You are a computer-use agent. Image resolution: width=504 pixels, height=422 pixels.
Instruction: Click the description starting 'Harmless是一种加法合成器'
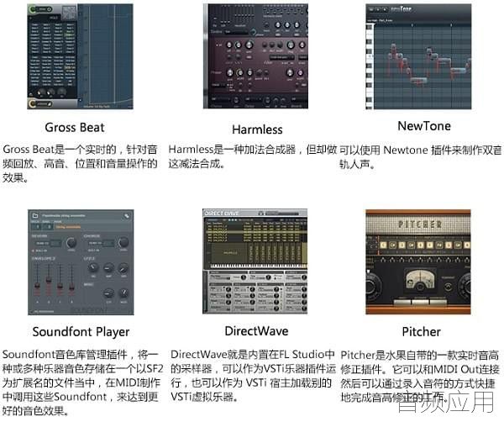[x=253, y=156]
